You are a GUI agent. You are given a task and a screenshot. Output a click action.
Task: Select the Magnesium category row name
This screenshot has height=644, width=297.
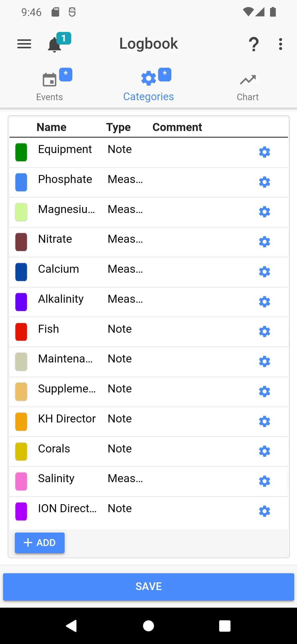tap(67, 209)
